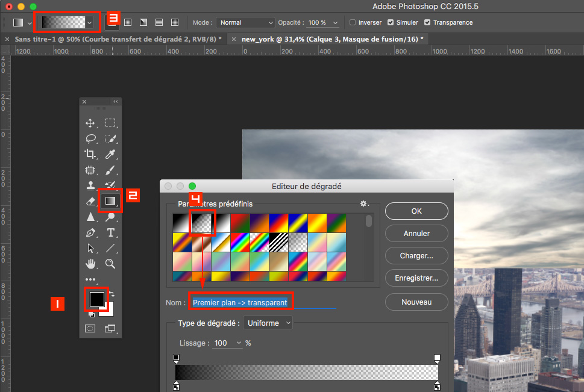Select the Gradient tool in the toolbox
The height and width of the screenshot is (392, 584).
coord(110,201)
